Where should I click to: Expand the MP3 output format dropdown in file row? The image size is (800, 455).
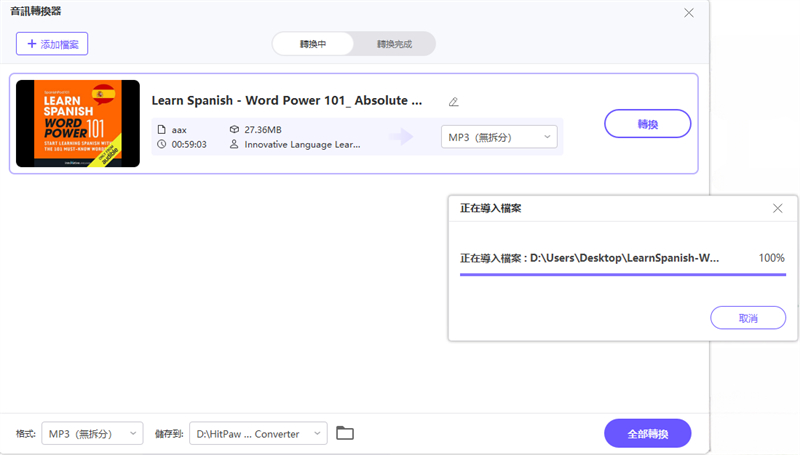(x=499, y=137)
